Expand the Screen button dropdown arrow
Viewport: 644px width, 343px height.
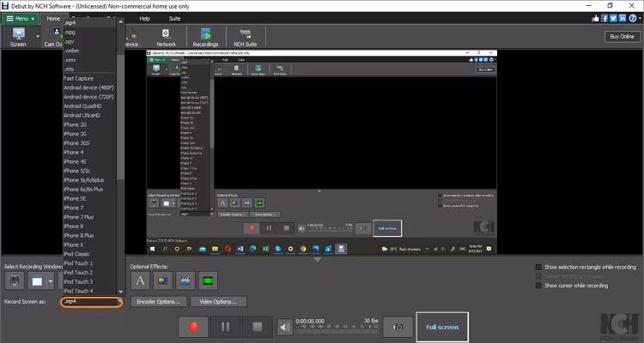(x=38, y=37)
